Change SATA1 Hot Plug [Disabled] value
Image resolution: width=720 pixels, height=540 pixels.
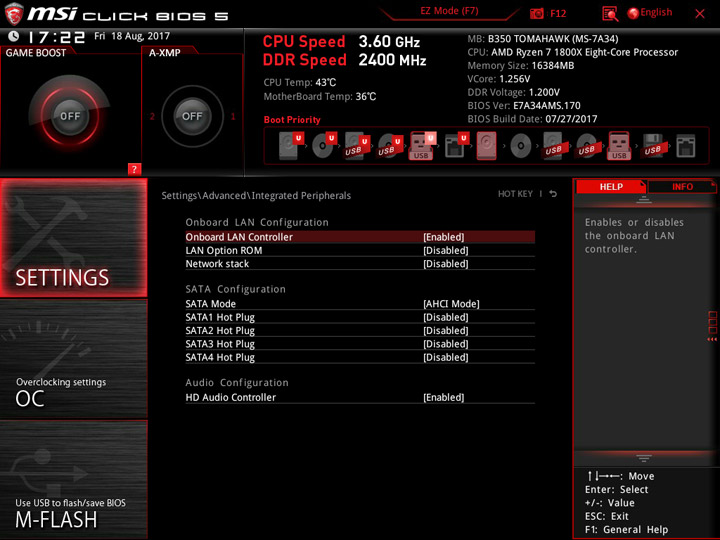[445, 317]
